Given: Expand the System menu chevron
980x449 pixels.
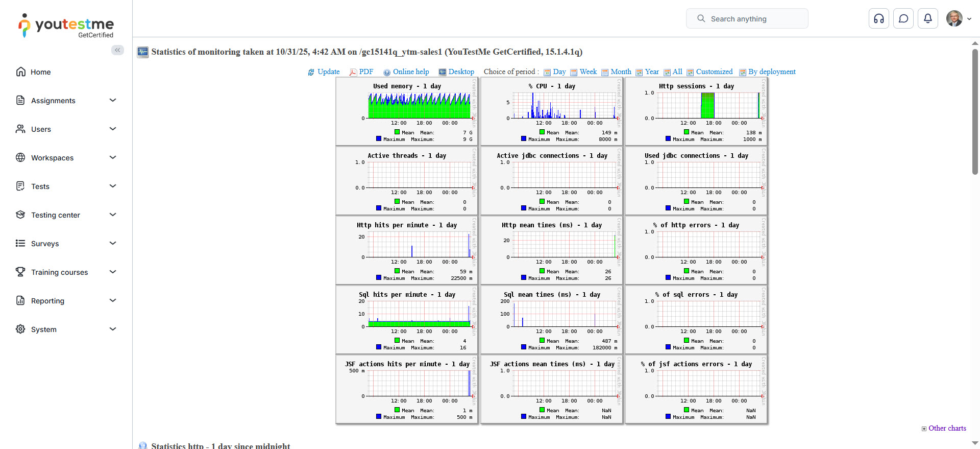Looking at the screenshot, I should [x=113, y=329].
